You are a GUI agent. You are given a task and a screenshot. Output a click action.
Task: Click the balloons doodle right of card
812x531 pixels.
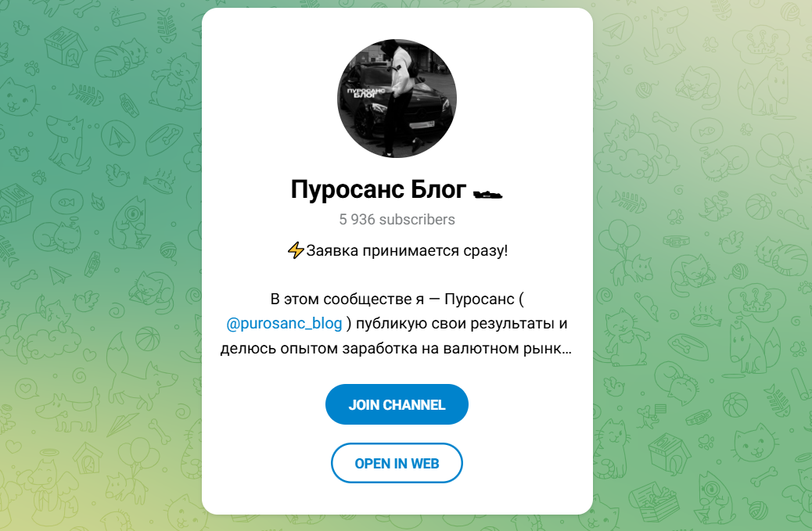[618, 239]
